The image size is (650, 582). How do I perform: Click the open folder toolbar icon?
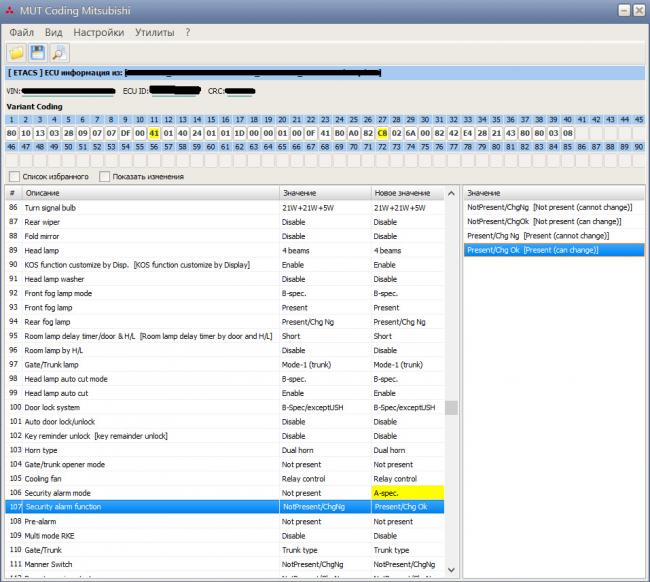click(x=17, y=53)
